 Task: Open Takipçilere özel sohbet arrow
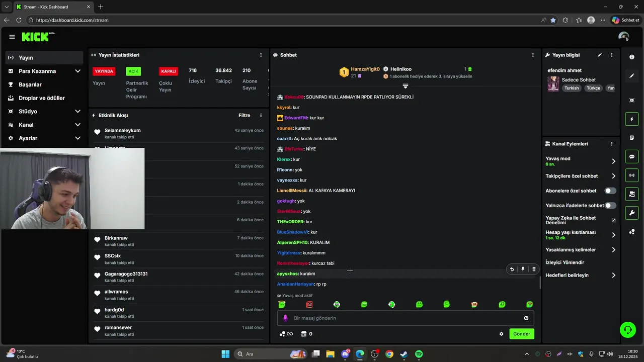click(613, 176)
